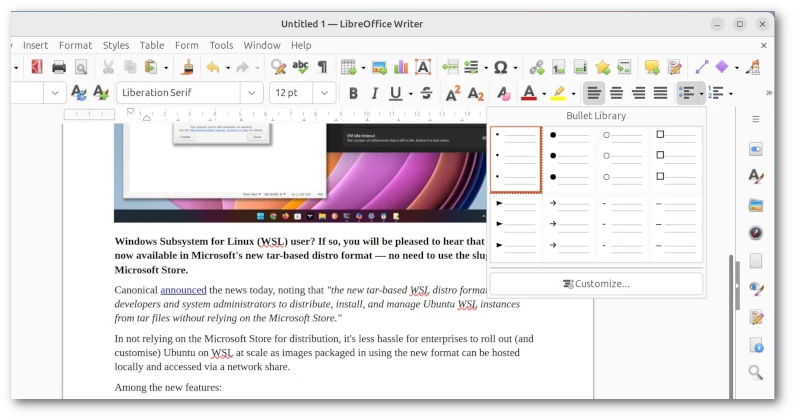Viewport: 794px width, 418px height.
Task: Insert field icon in toolbar
Action: pyautogui.click(x=471, y=67)
